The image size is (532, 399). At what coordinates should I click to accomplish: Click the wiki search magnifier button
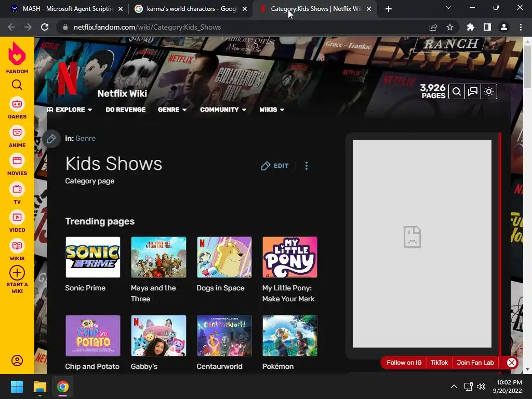pos(456,91)
